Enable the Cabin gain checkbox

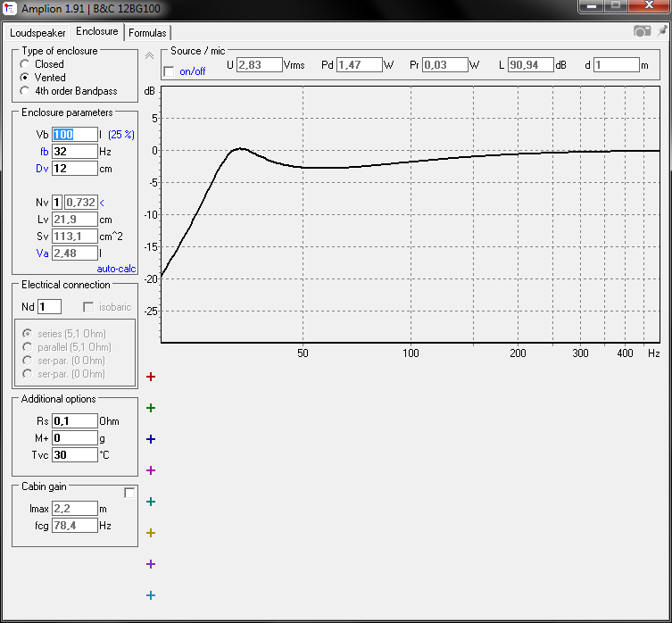tap(129, 493)
